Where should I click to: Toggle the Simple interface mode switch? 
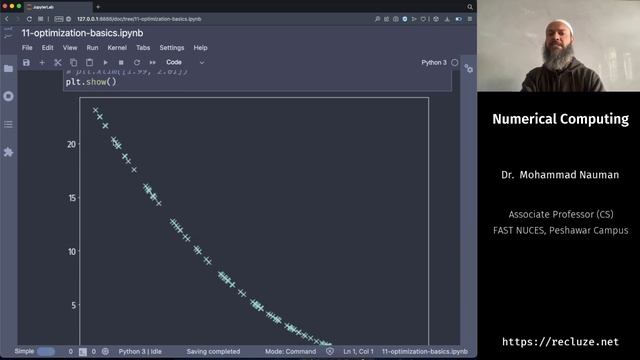46,351
